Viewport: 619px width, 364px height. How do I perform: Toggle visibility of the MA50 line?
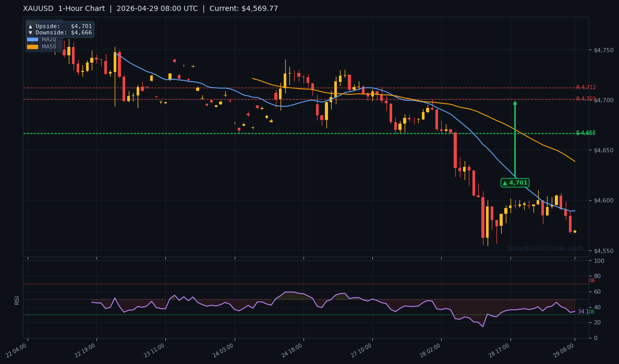coord(32,46)
